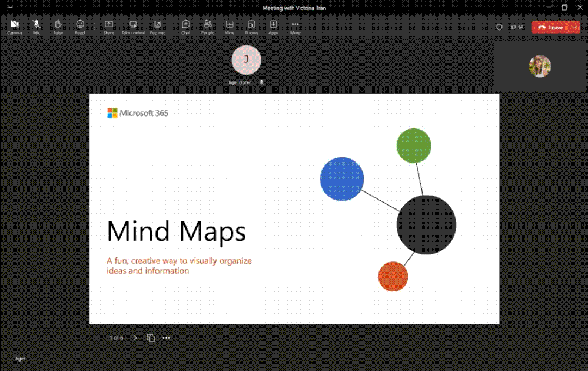Click participant J avatar
The height and width of the screenshot is (371, 588).
pyautogui.click(x=247, y=60)
